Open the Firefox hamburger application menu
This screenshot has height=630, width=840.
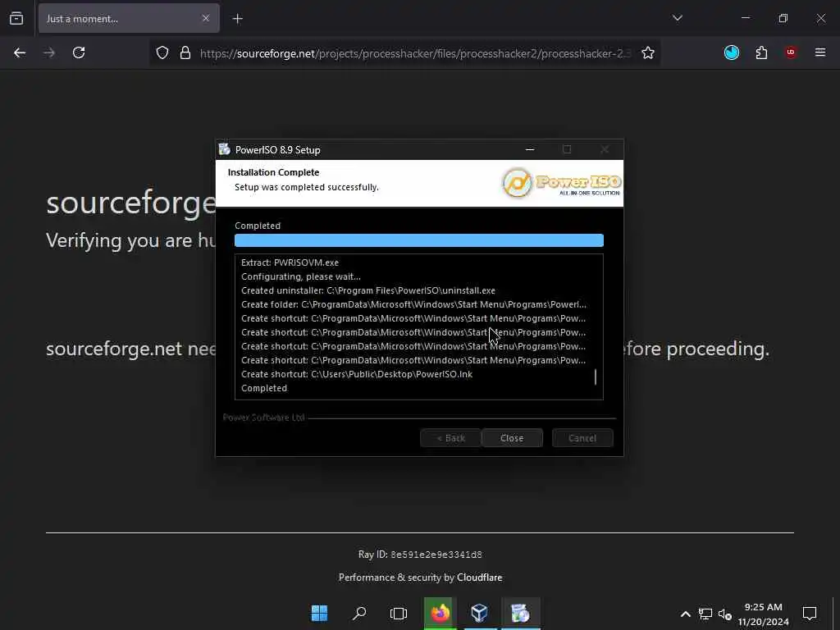pos(819,52)
